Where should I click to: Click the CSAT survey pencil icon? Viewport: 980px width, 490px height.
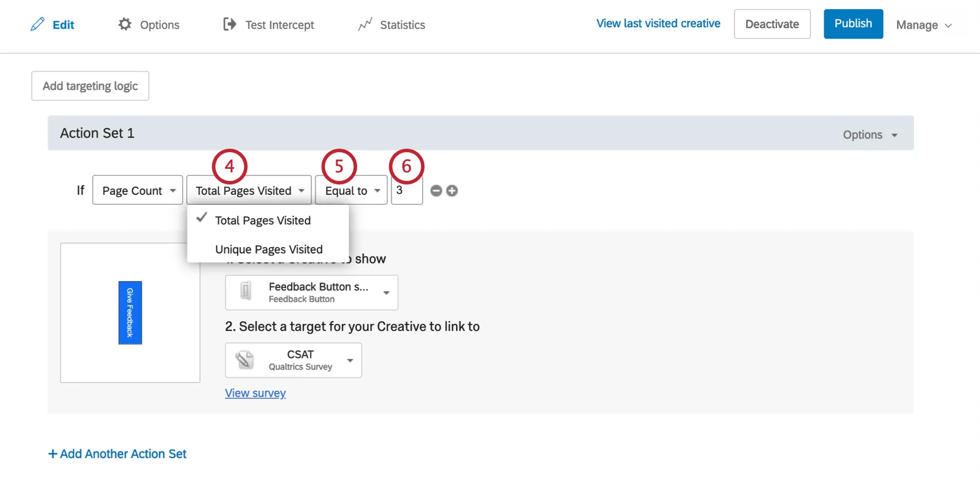244,360
